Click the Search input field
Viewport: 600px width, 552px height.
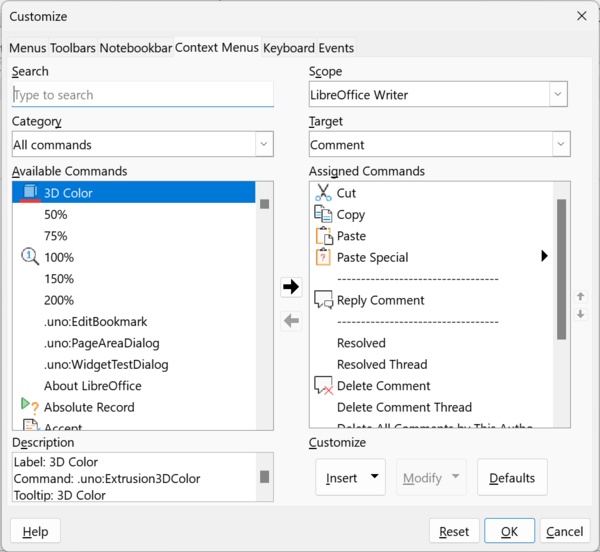(142, 95)
